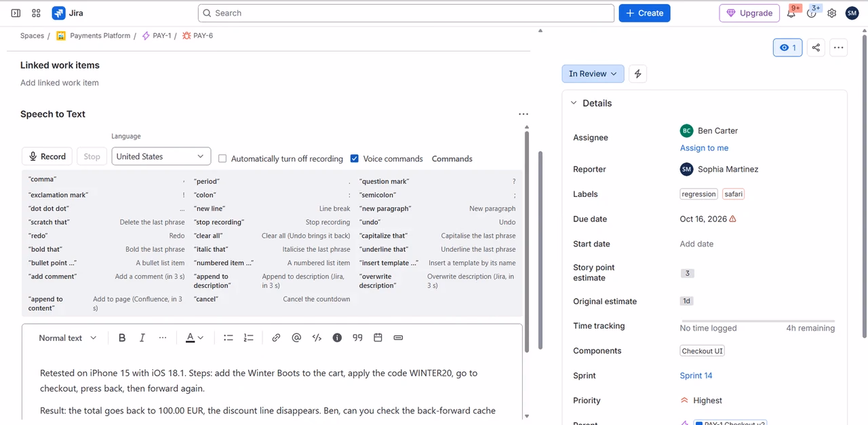The image size is (868, 425).
Task: Click the PAY-6 bug icon in breadcrumbs
Action: click(x=186, y=35)
